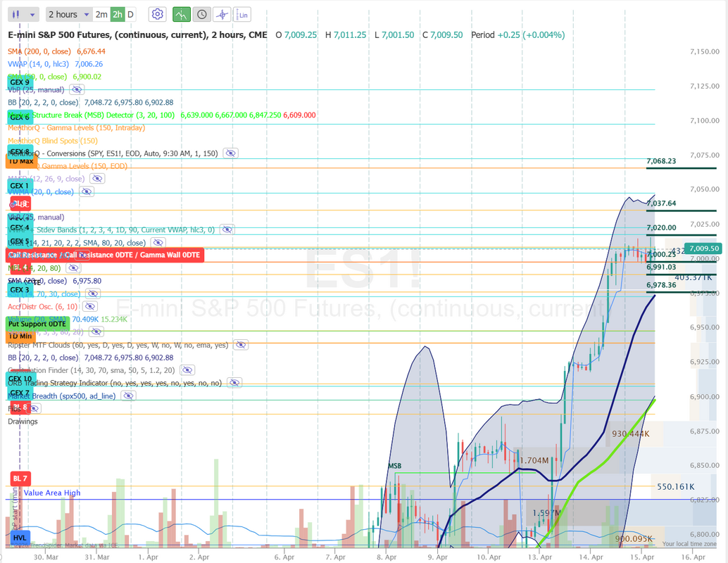The image size is (728, 563).
Task: Click the Call Resistance 0DTE red label
Action: pyautogui.click(x=104, y=255)
